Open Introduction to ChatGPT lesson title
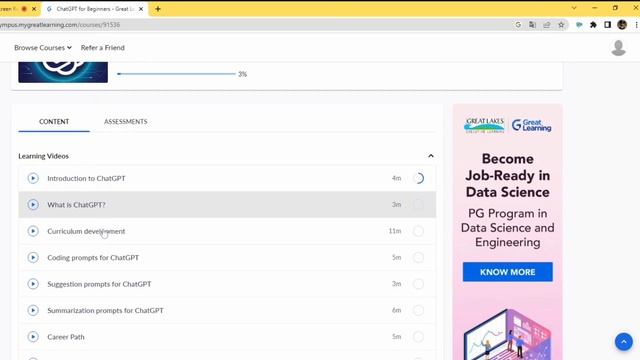The width and height of the screenshot is (640, 360). [x=86, y=178]
